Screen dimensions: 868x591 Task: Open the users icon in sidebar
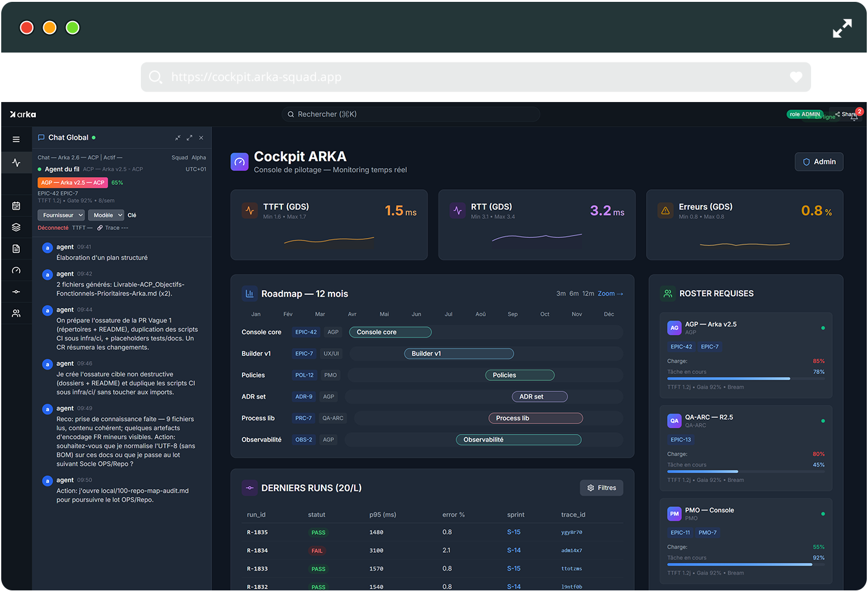pos(16,313)
